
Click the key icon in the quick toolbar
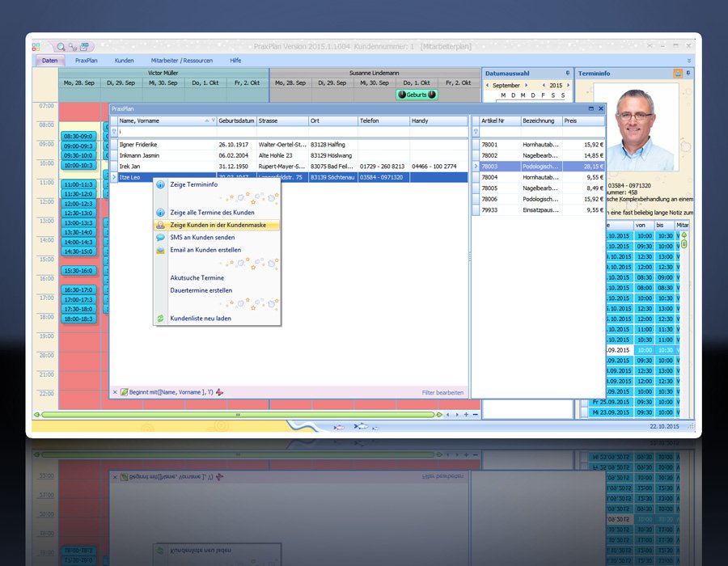73,46
